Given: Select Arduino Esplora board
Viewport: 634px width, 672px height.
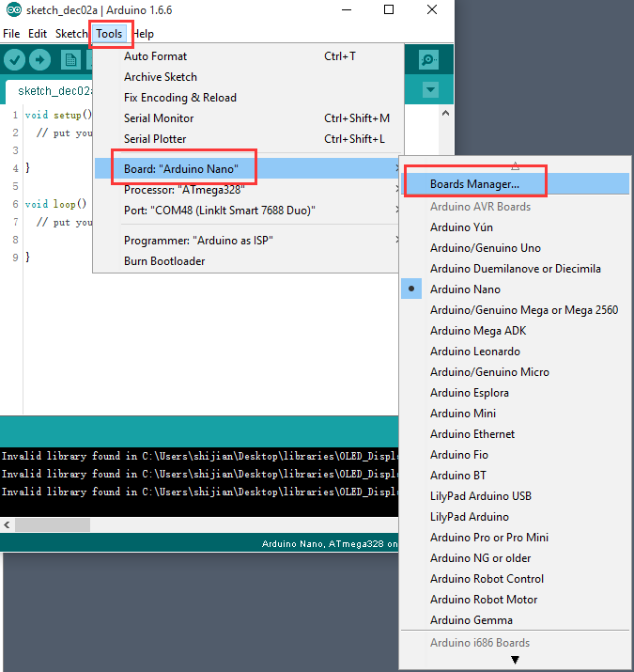Looking at the screenshot, I should (516, 393).
